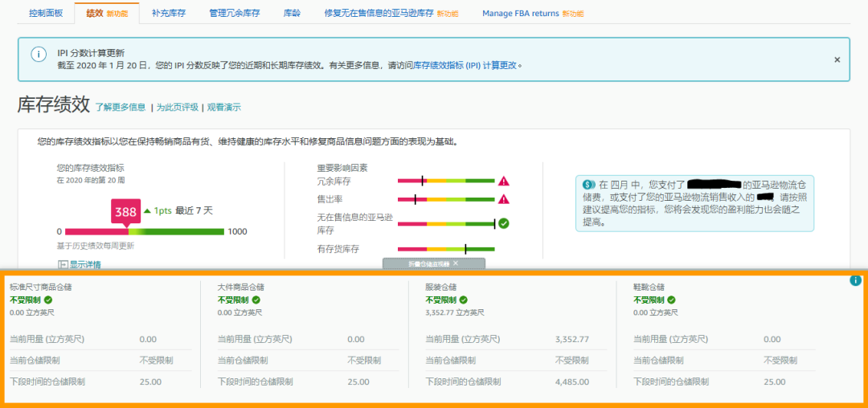Click the 售出率 warning triangle icon

[x=503, y=199]
